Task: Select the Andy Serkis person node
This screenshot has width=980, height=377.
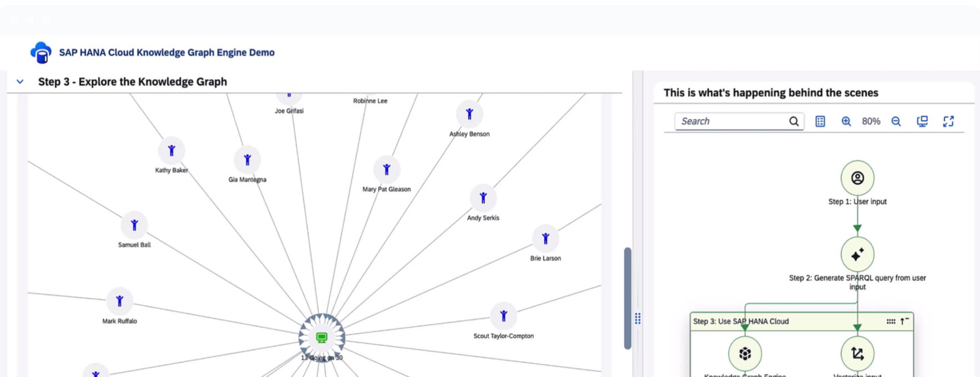Action: 483,198
